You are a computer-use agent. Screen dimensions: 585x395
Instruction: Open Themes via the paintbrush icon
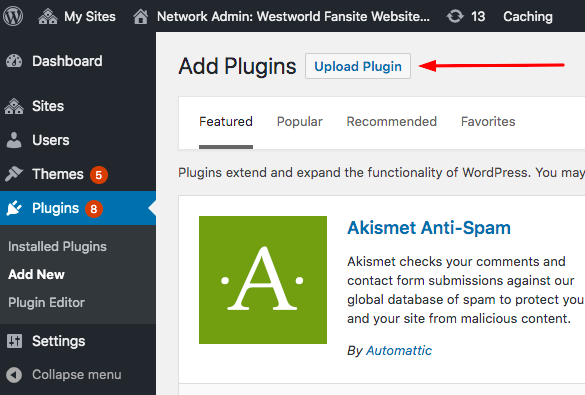point(14,174)
